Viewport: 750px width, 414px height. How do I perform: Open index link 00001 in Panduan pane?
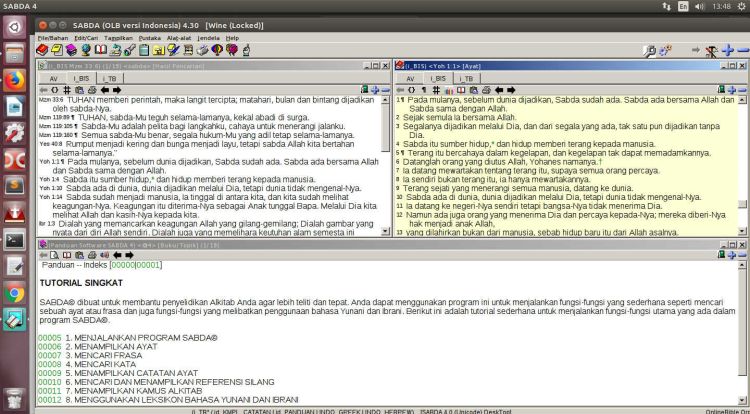pos(148,265)
